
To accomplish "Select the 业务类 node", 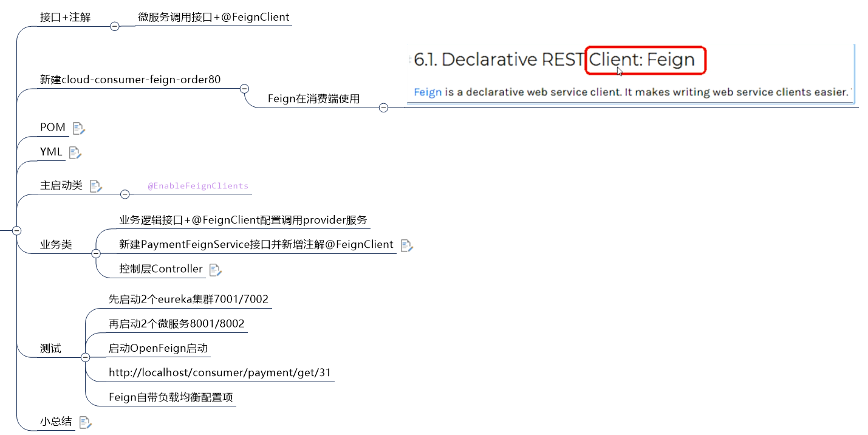I will tap(56, 244).
